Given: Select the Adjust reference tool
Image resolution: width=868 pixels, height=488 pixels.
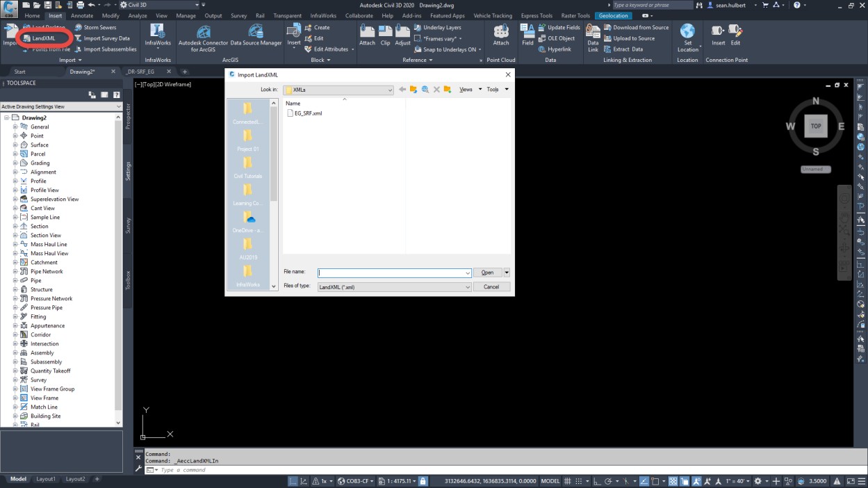Looking at the screenshot, I should (403, 36).
